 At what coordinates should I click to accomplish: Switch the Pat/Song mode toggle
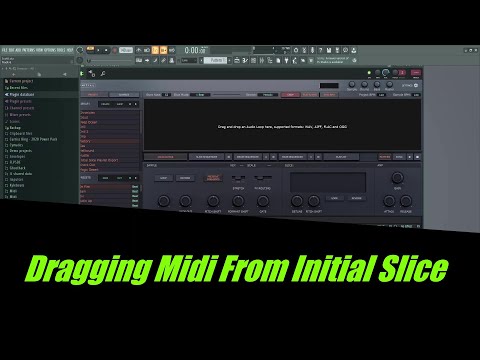(90, 50)
